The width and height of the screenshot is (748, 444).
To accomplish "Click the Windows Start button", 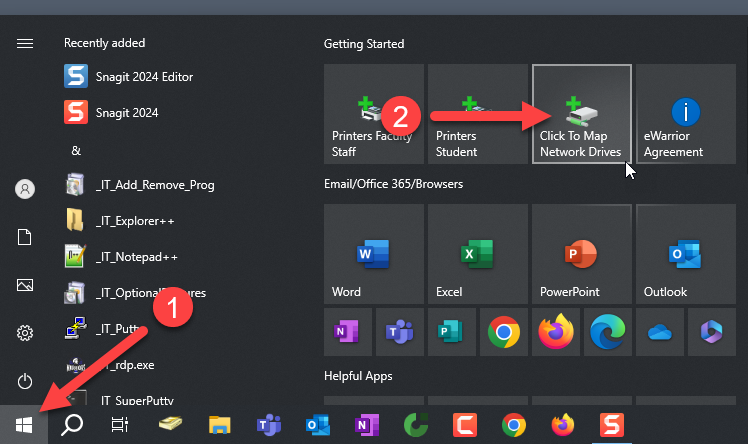I will point(25,425).
